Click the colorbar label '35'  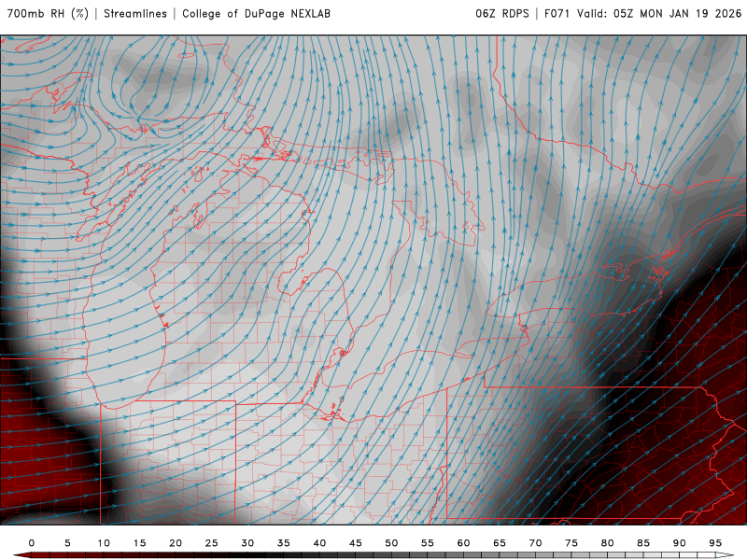click(x=284, y=543)
